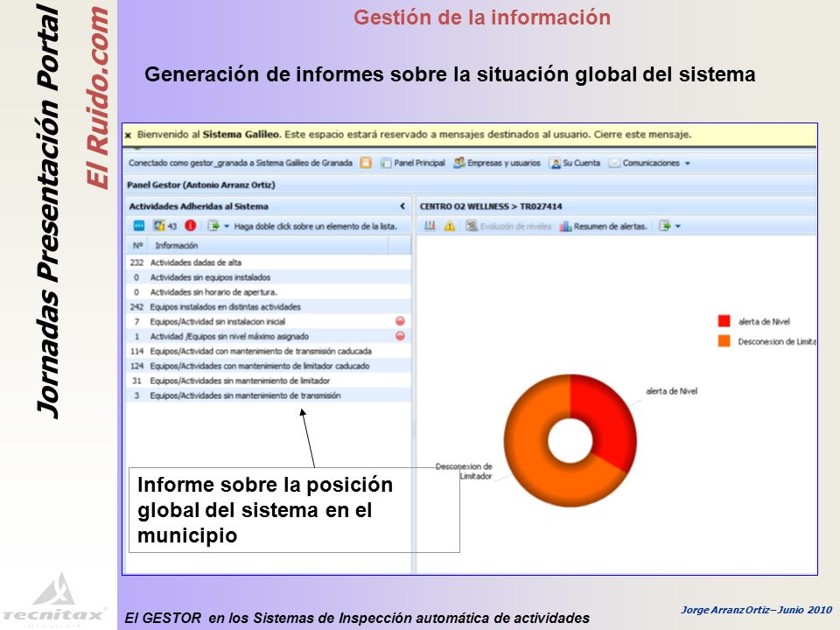Open Empresas y usuarios

tap(497, 163)
